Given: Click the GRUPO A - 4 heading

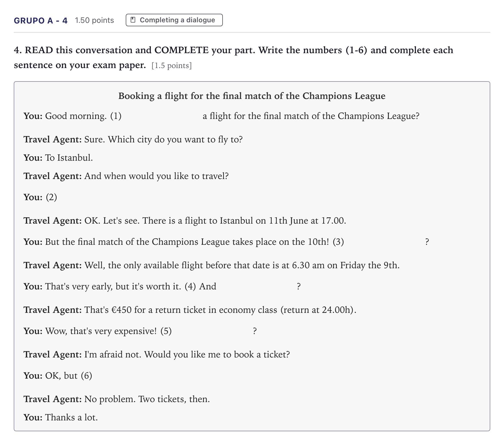Looking at the screenshot, I should tap(41, 20).
